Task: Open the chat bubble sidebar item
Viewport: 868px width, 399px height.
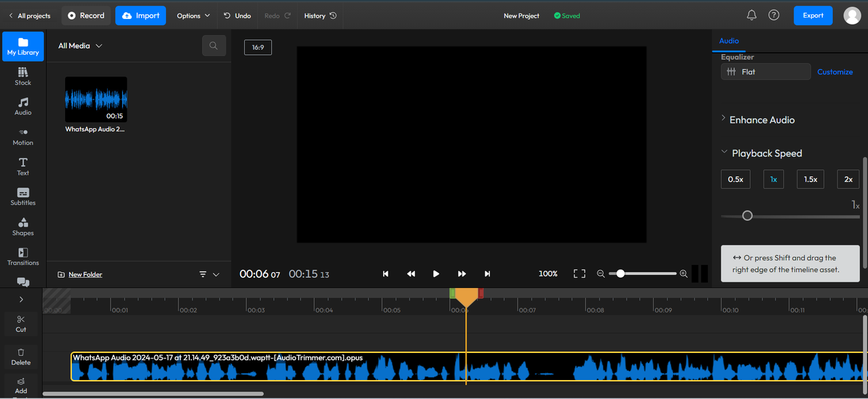Action: click(23, 282)
